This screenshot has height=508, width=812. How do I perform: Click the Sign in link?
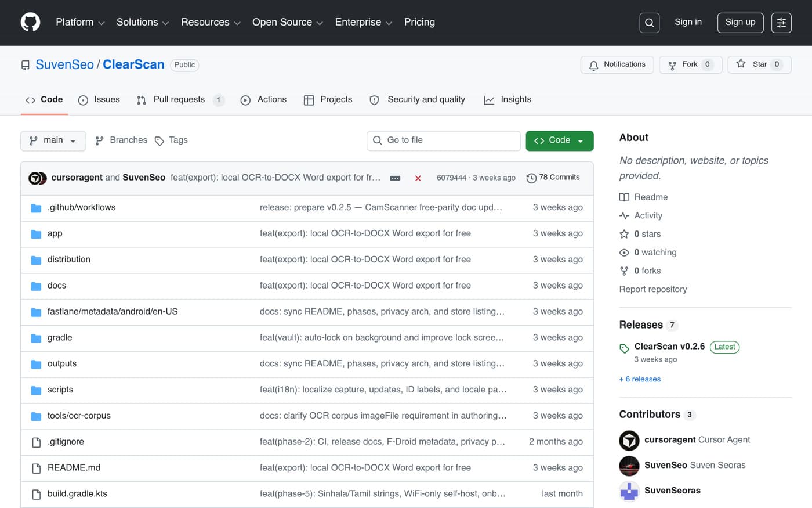click(x=688, y=22)
